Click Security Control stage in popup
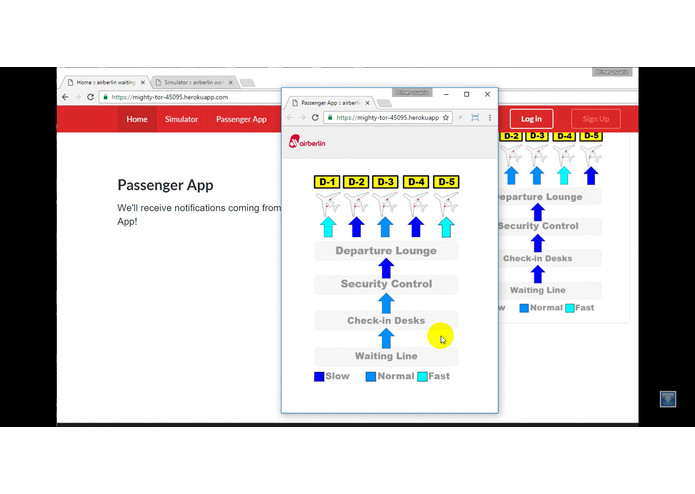This screenshot has height=494, width=695. click(x=386, y=284)
